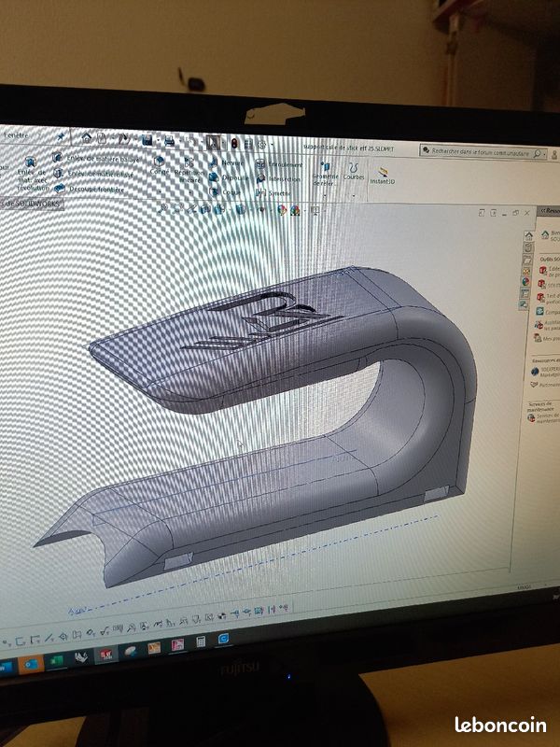Open the blue C app in taskbar
This screenshot has width=560, height=747.
[223, 639]
